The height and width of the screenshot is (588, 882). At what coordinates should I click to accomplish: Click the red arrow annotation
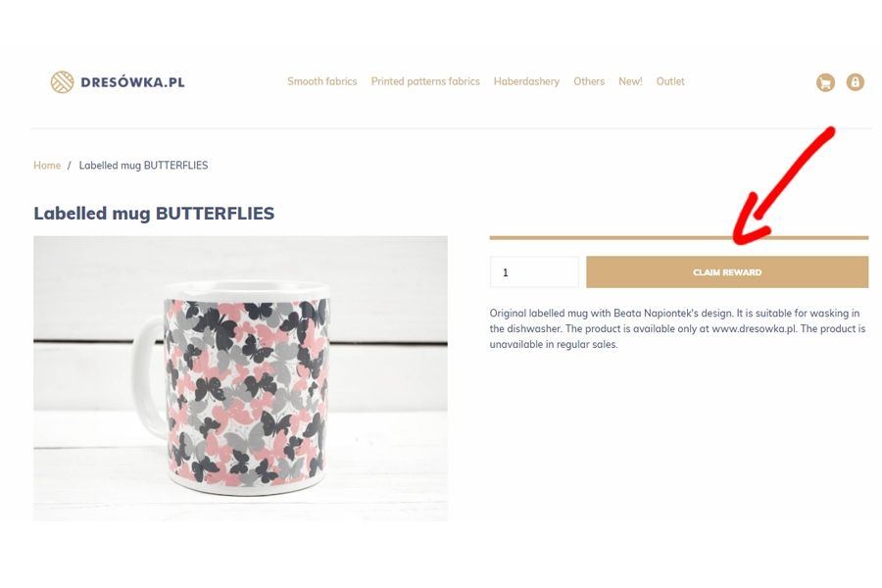point(784,185)
